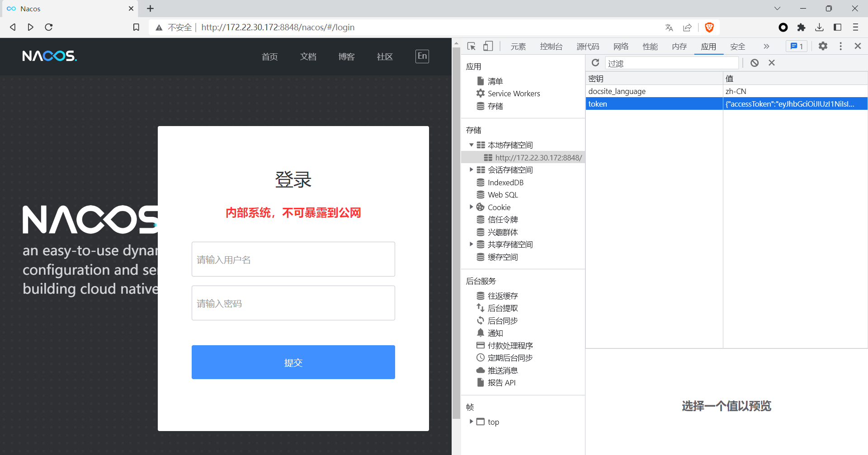Open IndexedDB in storage sidebar
Viewport: 868px width, 455px height.
[505, 183]
